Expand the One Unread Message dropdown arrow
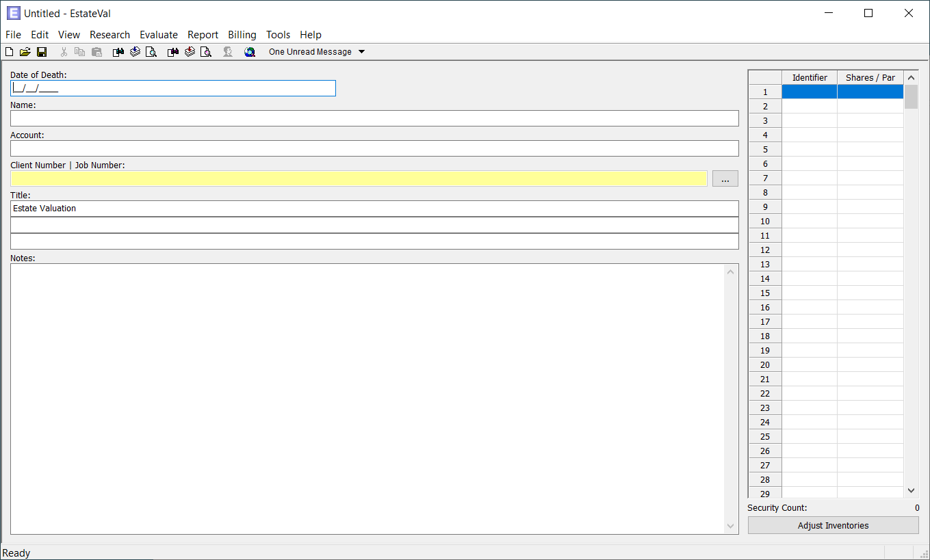This screenshot has width=930, height=560. [362, 52]
